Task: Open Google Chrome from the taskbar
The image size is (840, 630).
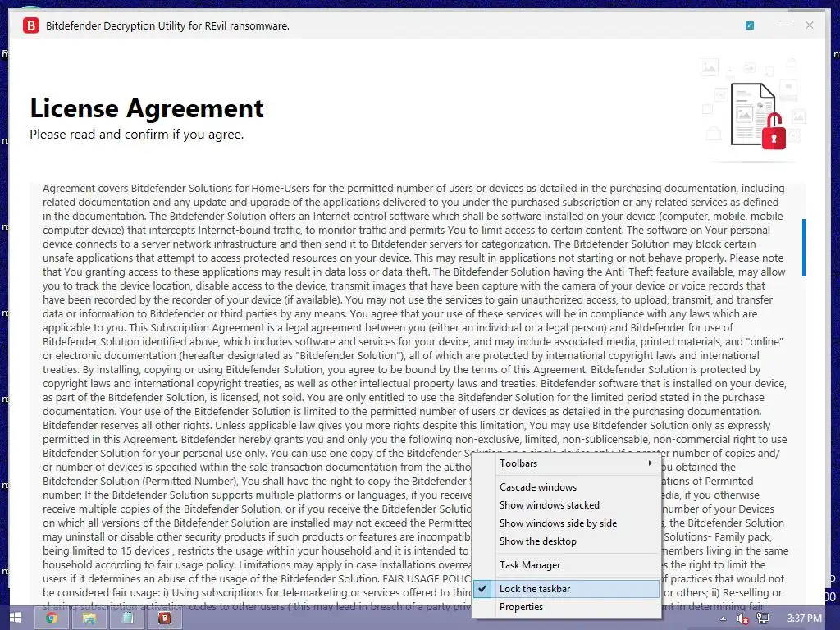Action: 52,619
